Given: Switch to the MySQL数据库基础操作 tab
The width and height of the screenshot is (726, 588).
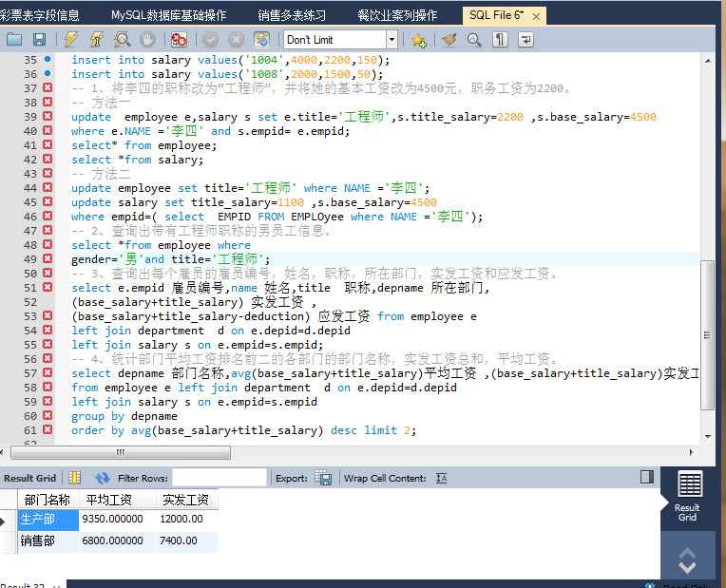Looking at the screenshot, I should tap(168, 15).
